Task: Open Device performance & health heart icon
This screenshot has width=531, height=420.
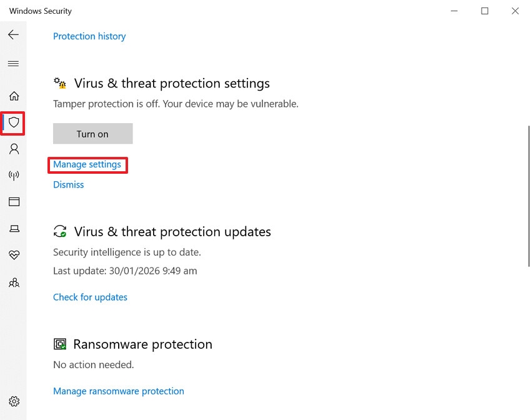Action: click(x=14, y=255)
